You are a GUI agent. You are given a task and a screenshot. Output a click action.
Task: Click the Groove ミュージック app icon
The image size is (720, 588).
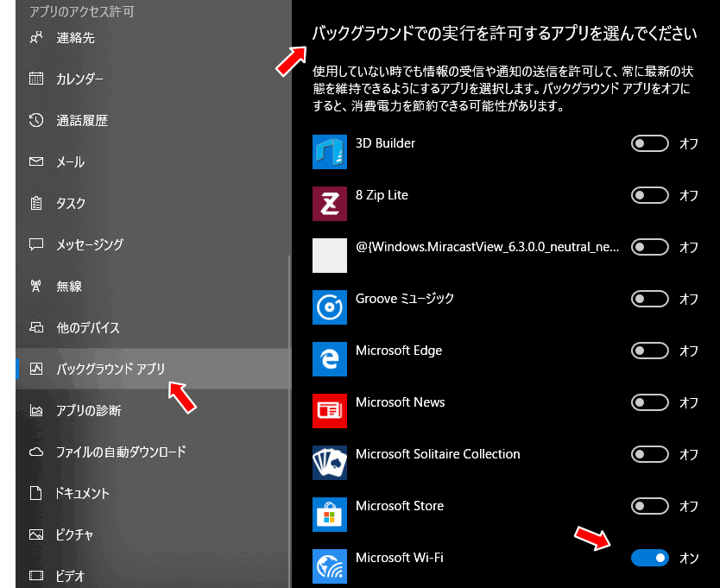pyautogui.click(x=330, y=307)
